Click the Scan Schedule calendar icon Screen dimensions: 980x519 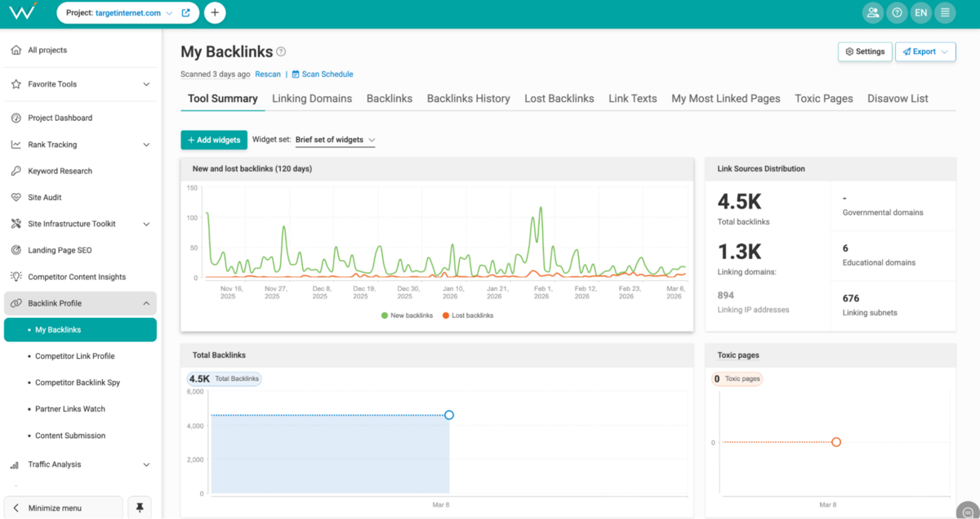pos(296,74)
